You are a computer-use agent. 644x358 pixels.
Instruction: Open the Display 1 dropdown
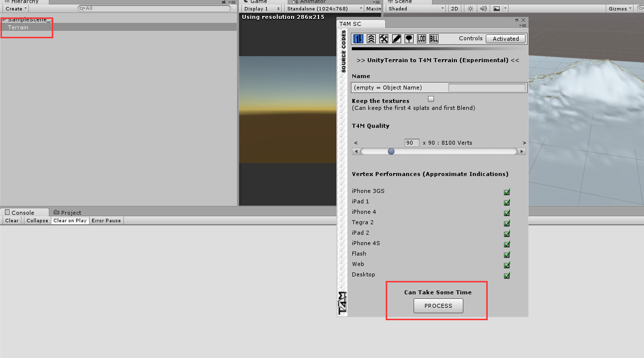click(262, 8)
